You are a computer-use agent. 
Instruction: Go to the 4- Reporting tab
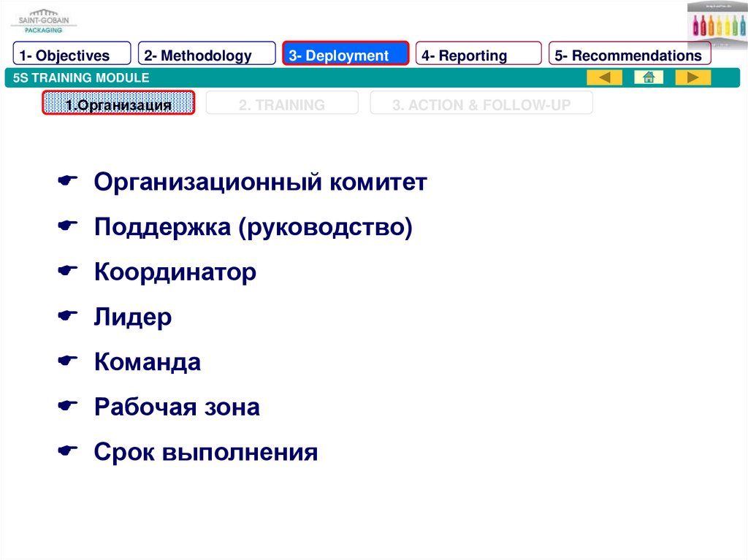(478, 55)
